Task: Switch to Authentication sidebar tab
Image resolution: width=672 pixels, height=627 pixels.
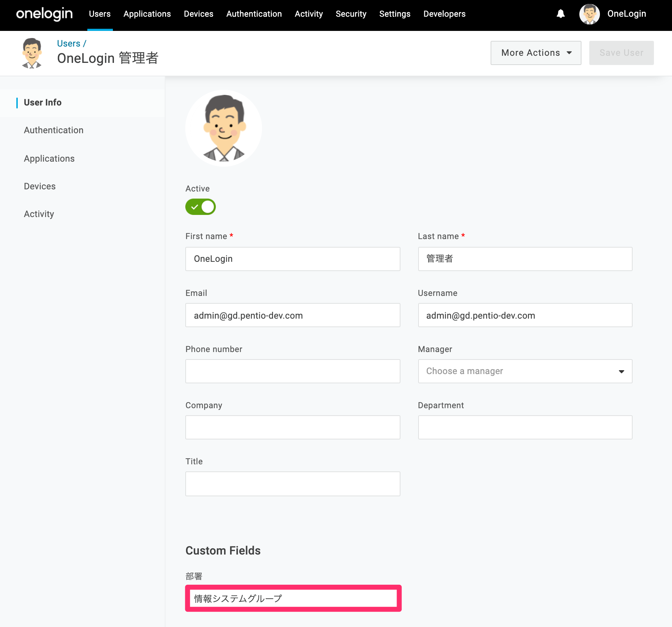Action: 54,130
